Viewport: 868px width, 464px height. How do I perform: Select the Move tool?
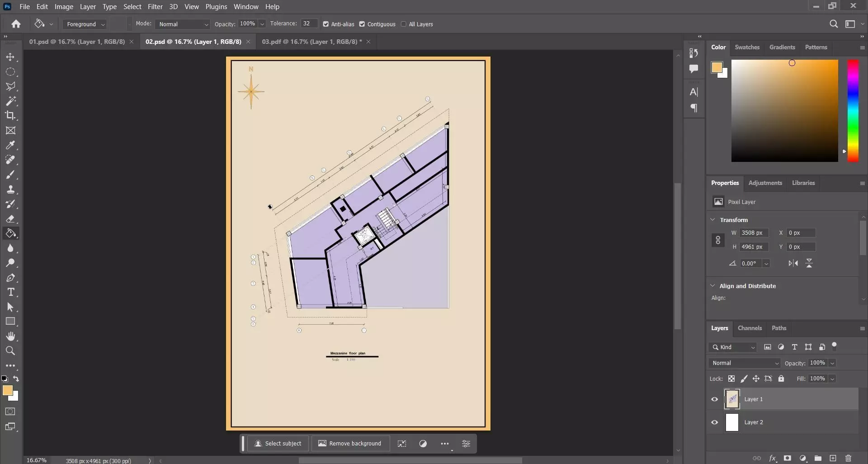pyautogui.click(x=10, y=57)
